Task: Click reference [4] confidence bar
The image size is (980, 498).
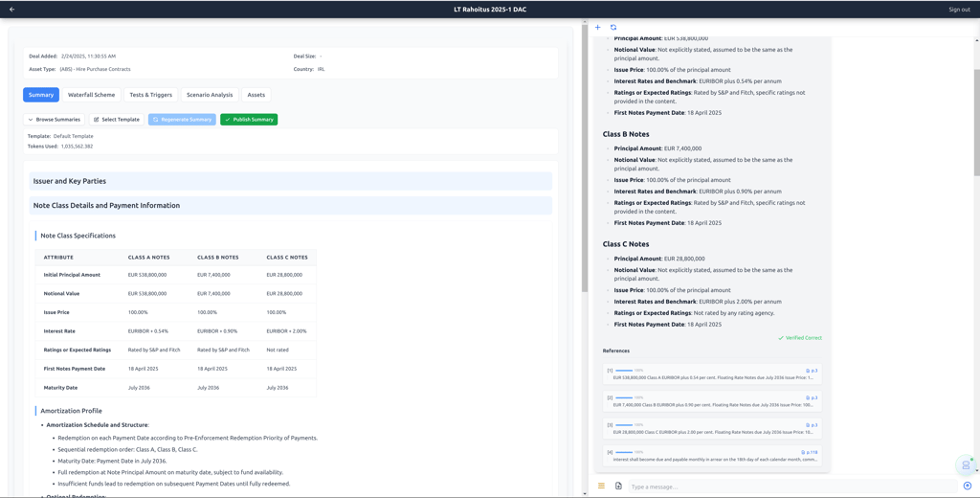Action: (624, 452)
